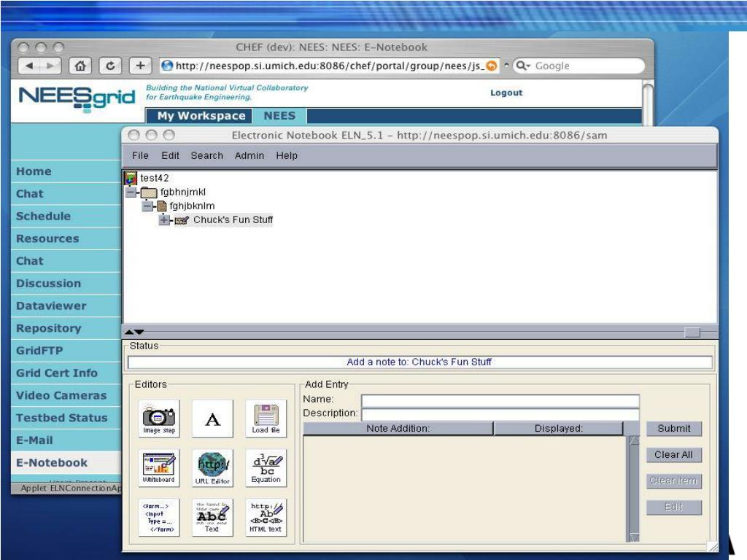Click the fgbhnjmkl folder icon
Viewport: 747px width, 560px height.
(149, 192)
